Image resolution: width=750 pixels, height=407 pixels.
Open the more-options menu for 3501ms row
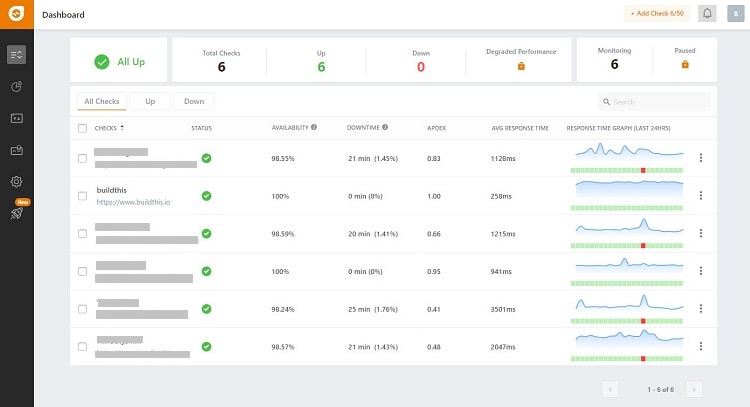coord(701,308)
